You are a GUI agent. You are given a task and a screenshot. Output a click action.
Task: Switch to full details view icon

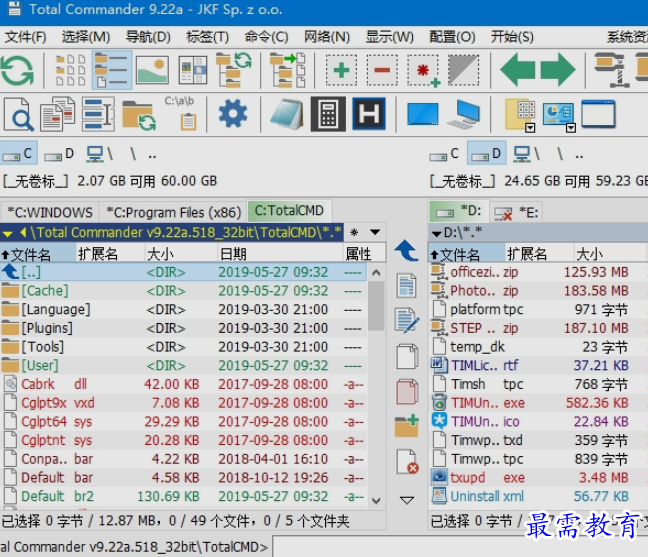click(x=112, y=70)
